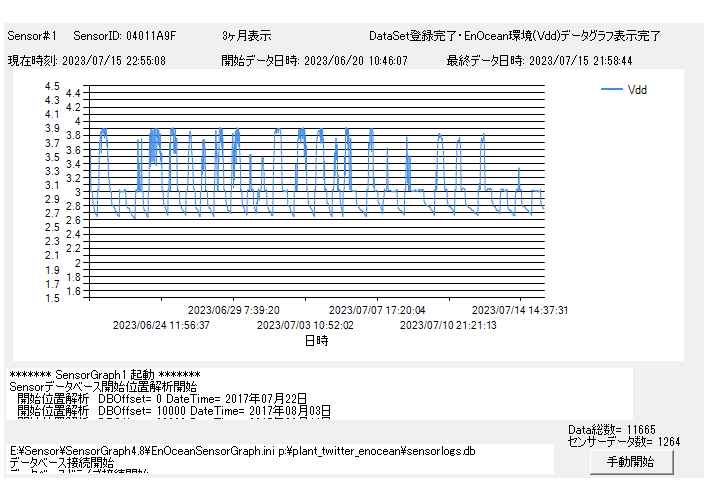The width and height of the screenshot is (708, 482).
Task: Click the DataSet登録完了 status message
Action: [x=514, y=36]
